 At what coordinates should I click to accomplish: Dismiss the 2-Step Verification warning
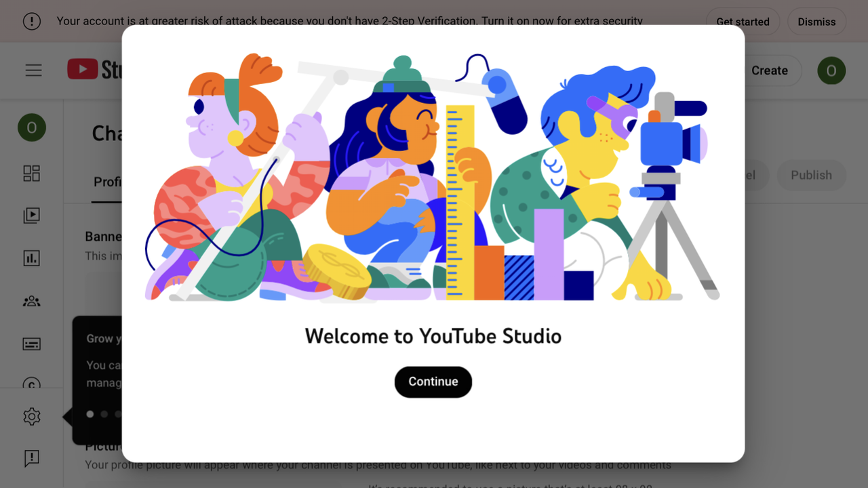816,22
